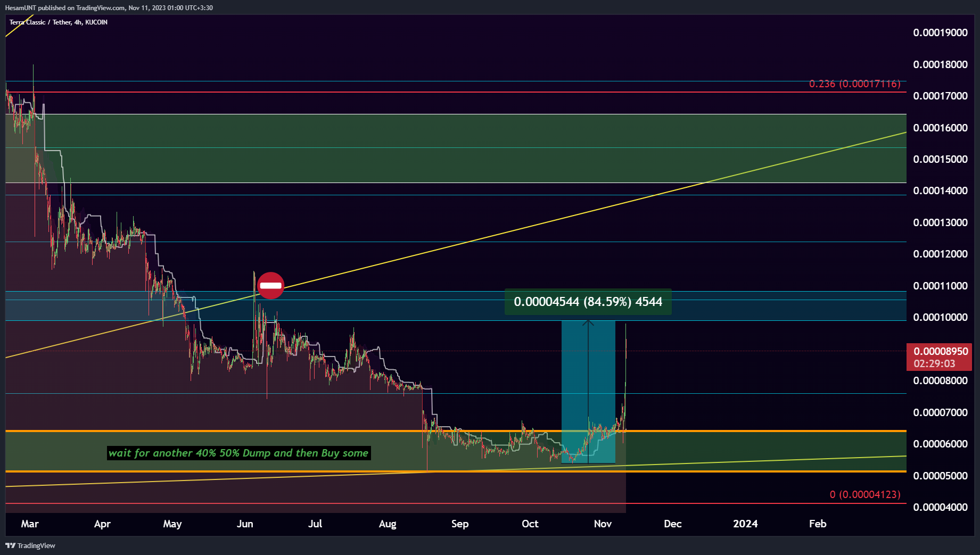This screenshot has width=980, height=555.
Task: Click the 0.00019000 price axis label
Action: [x=940, y=32]
